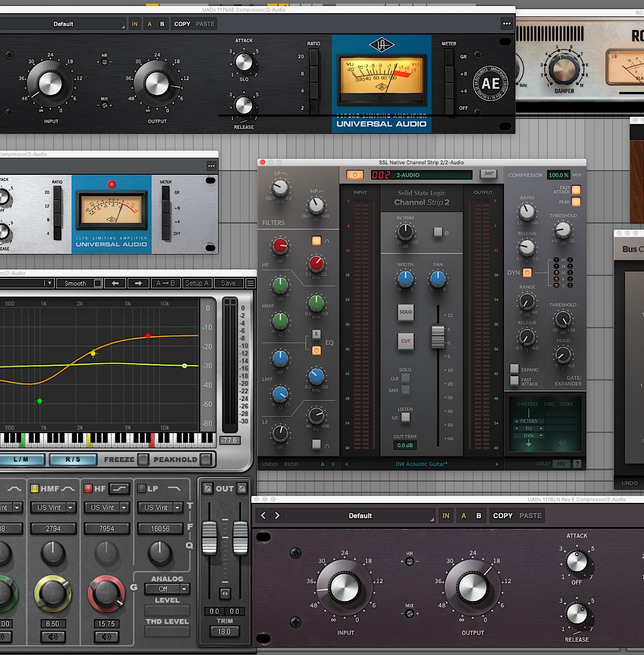
Task: Click the HF shelf shape button
Action: (x=119, y=489)
